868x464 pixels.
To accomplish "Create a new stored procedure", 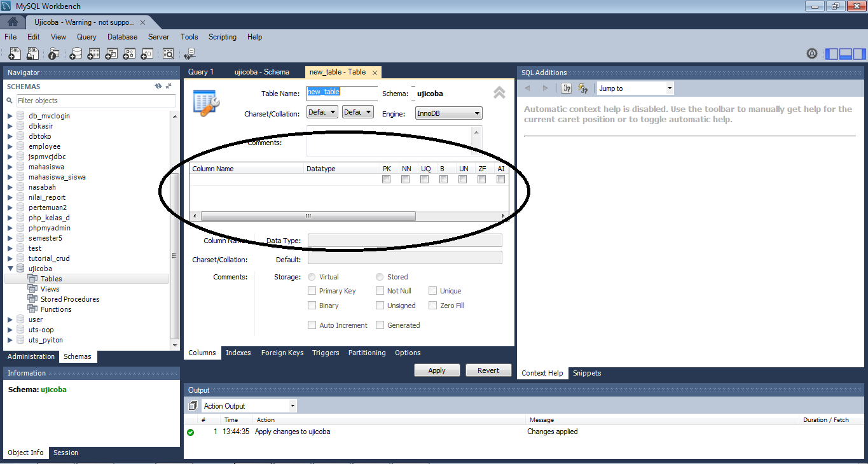I will point(129,53).
